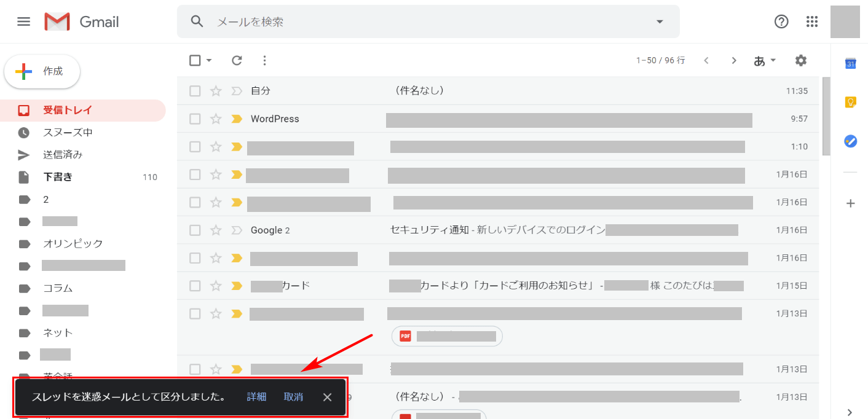Open the 下書き drafts folder
This screenshot has width=868, height=419.
[x=58, y=177]
